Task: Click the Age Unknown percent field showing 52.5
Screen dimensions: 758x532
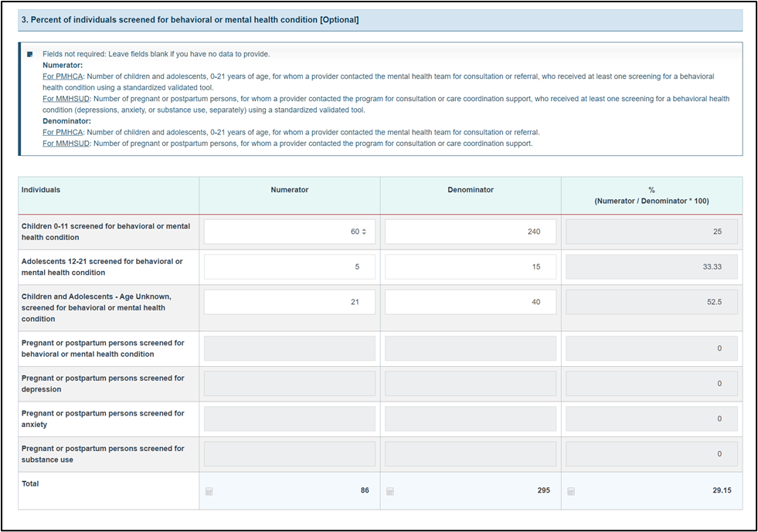Action: coord(651,302)
